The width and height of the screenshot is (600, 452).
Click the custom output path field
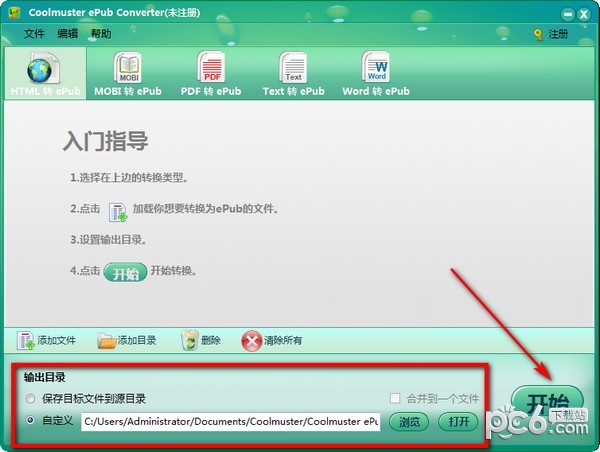pos(230,421)
